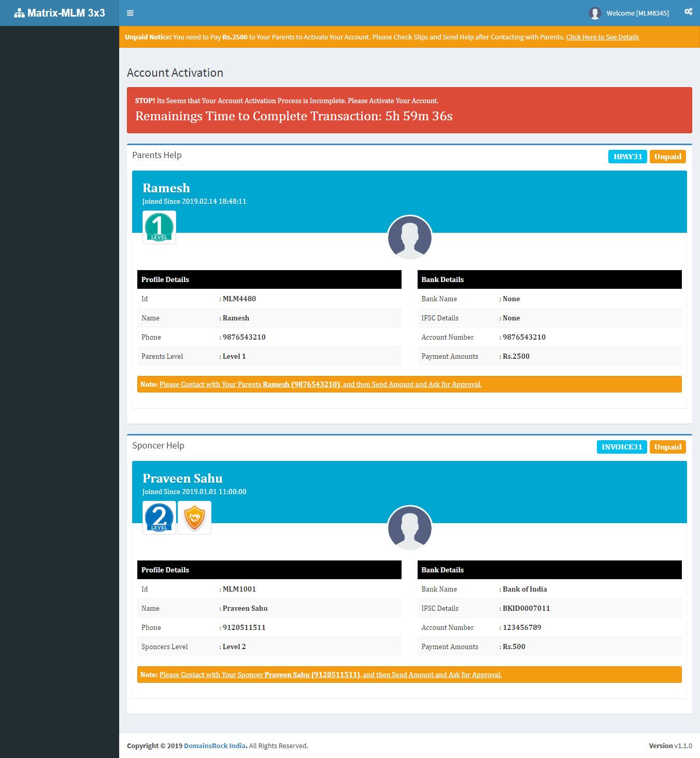The image size is (700, 758).
Task: Toggle the hamburger sidebar menu icon
Action: (x=130, y=13)
